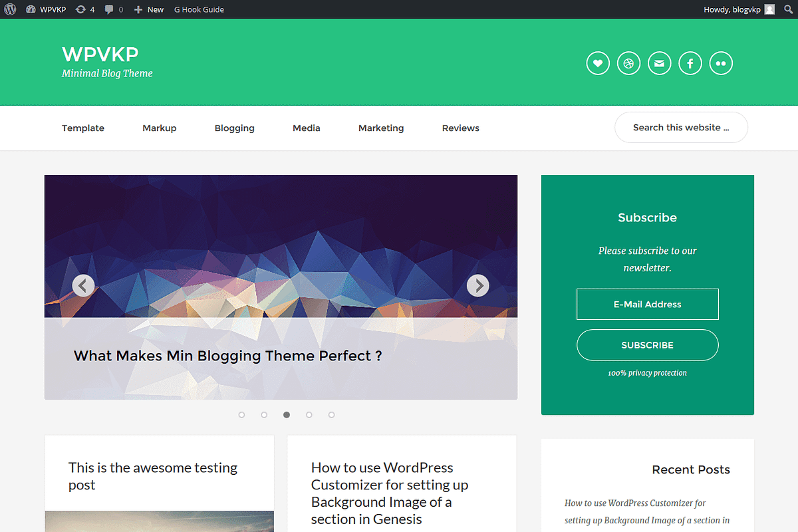Open the Flickr social icon
Screen dimensions: 798x532
tap(721, 63)
